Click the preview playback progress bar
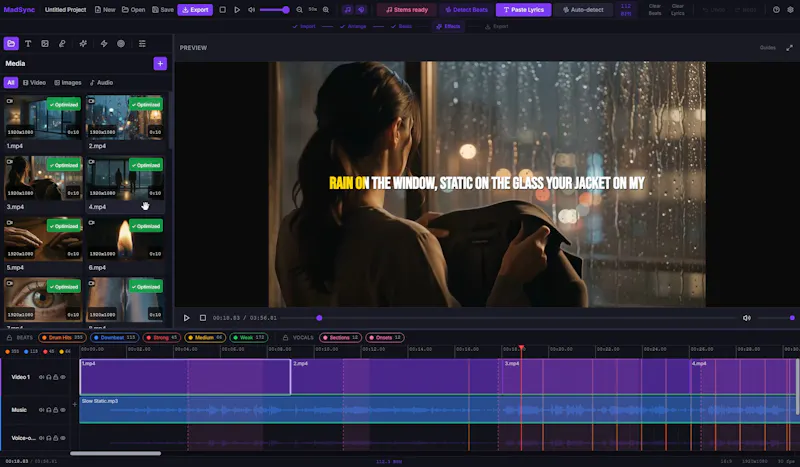 point(508,318)
